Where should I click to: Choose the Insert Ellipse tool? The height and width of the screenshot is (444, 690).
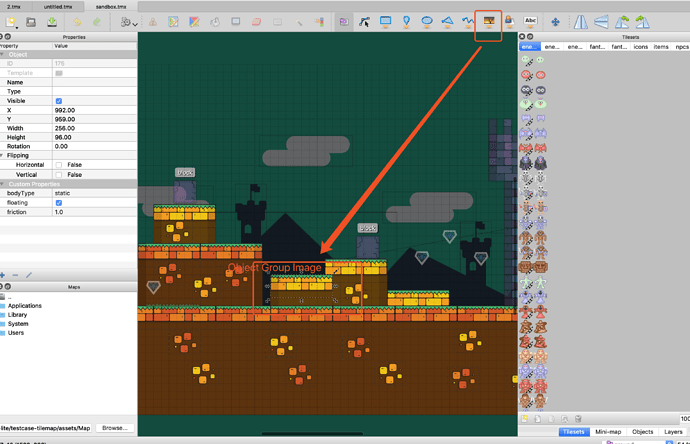click(427, 22)
